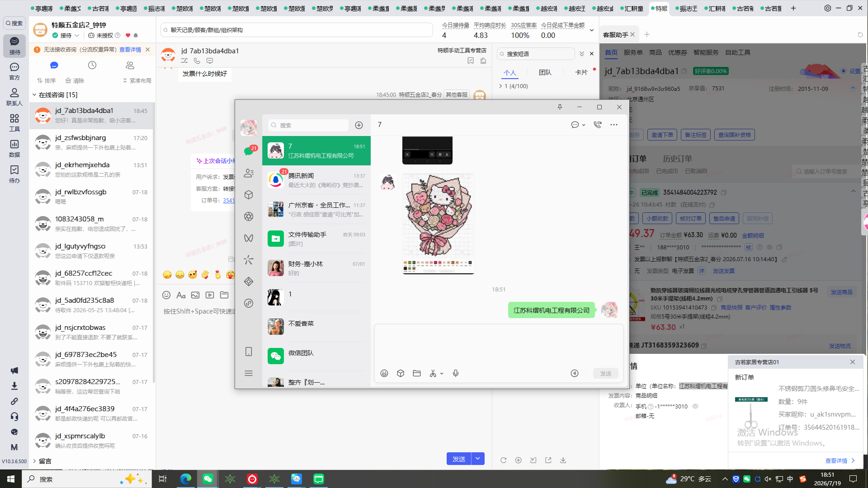The width and height of the screenshot is (868, 488).
Task: Expand the 1 (4/100) quick phrase group
Action: click(500, 86)
